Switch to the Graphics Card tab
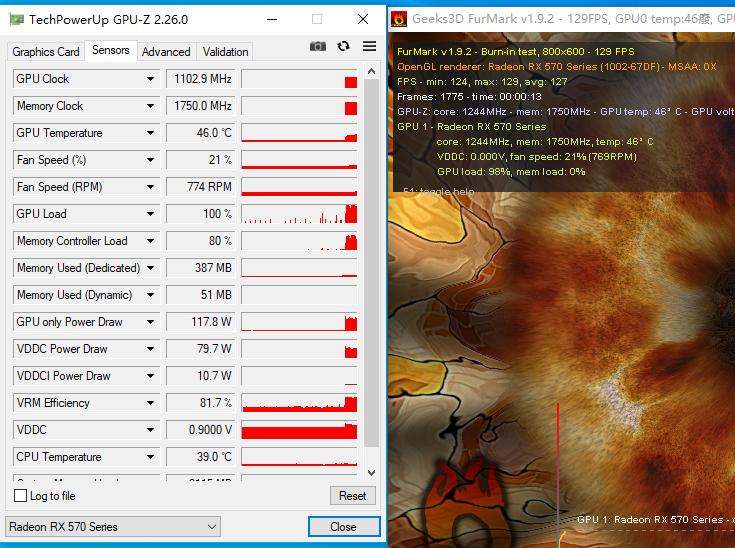 pos(46,52)
